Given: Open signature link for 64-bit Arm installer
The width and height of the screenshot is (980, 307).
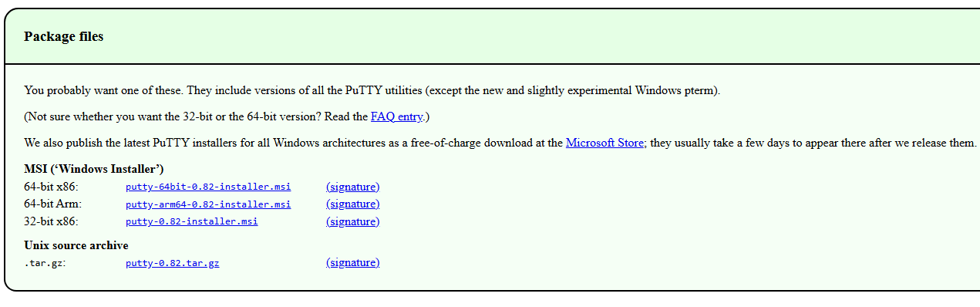Looking at the screenshot, I should [353, 204].
